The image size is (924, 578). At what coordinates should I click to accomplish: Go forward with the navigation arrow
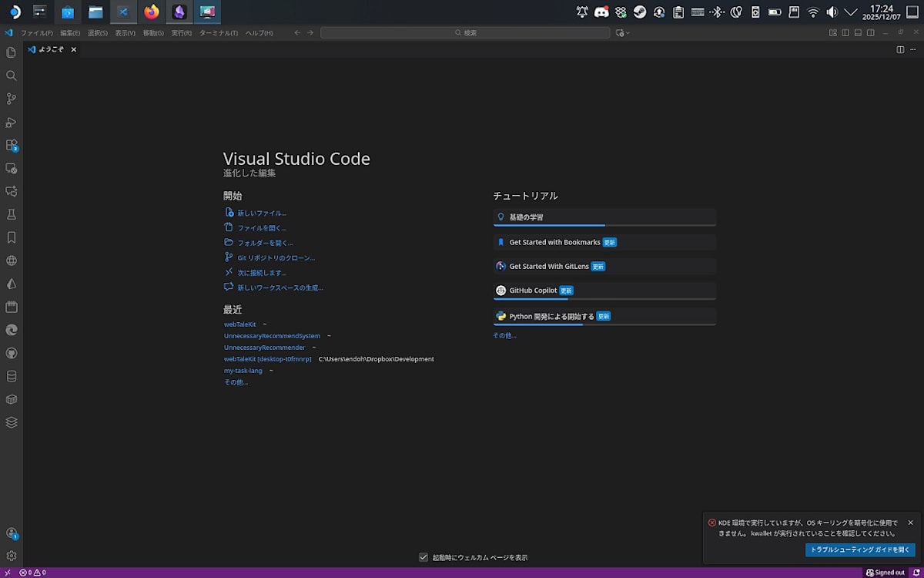coord(310,32)
